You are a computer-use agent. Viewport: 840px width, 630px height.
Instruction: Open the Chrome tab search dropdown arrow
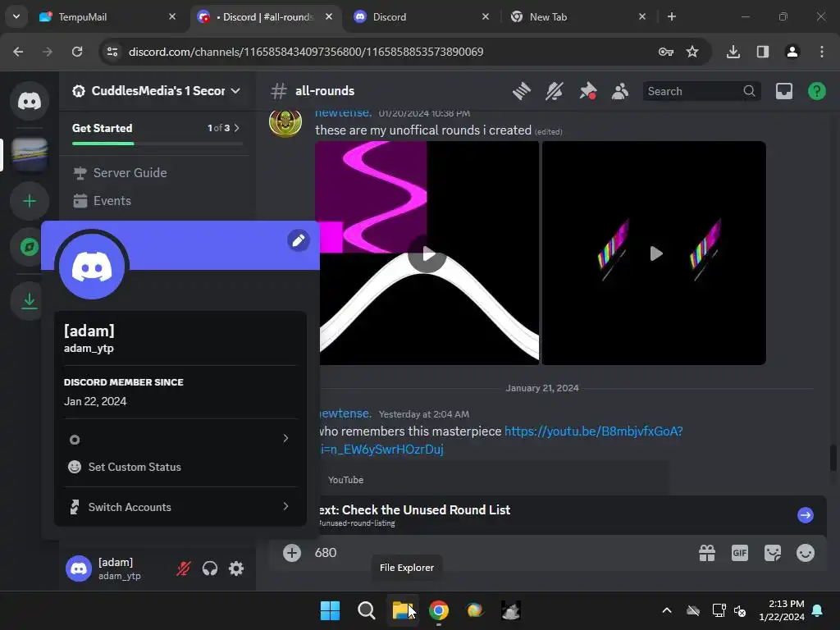16,16
